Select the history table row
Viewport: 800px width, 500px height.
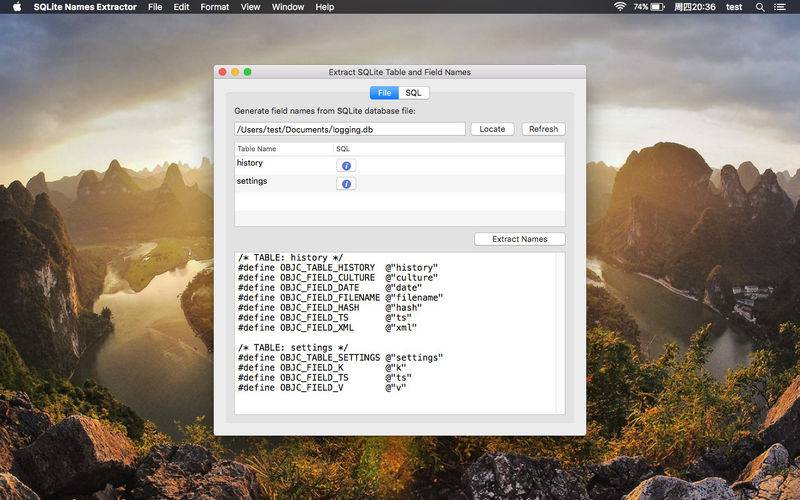(399, 165)
